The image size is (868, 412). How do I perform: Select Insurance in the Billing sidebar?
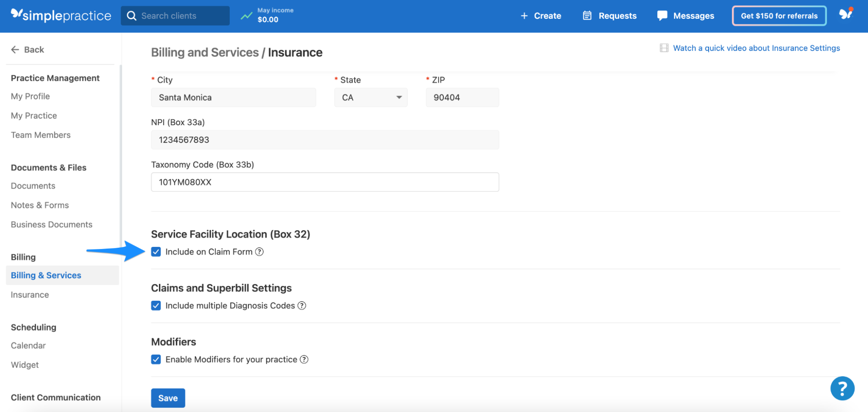click(x=30, y=295)
